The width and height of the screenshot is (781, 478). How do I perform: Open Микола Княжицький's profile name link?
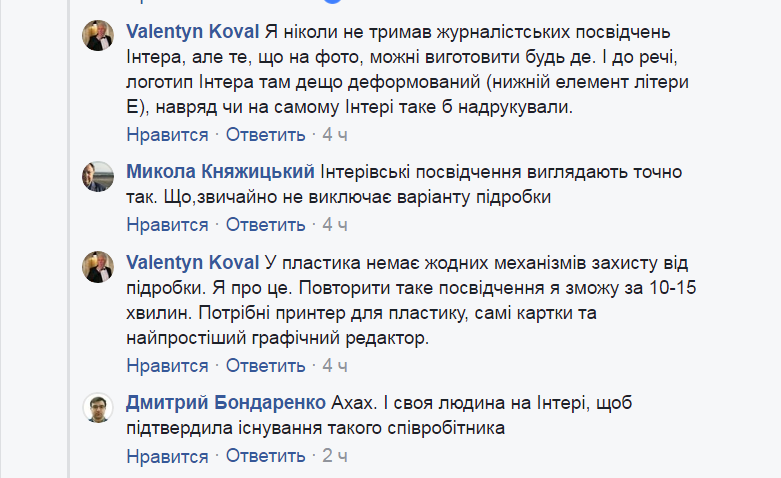(x=220, y=171)
